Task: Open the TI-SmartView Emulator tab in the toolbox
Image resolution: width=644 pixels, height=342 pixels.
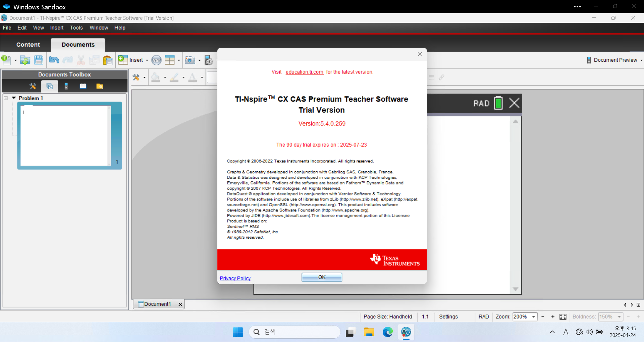Action: click(x=66, y=86)
